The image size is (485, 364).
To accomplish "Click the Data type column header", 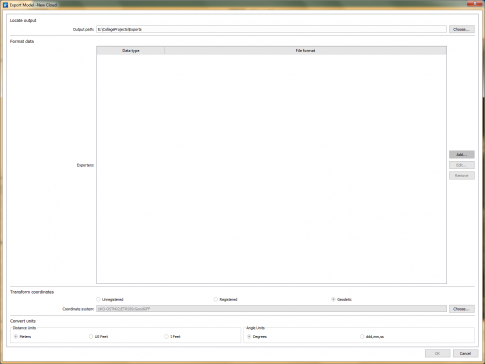I will click(131, 51).
